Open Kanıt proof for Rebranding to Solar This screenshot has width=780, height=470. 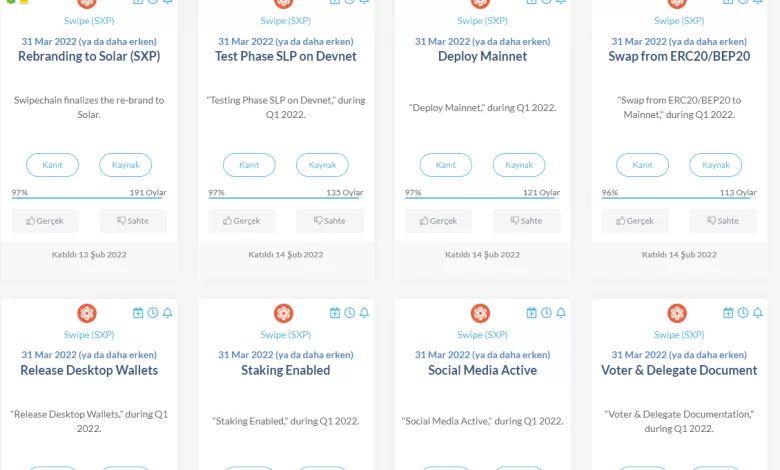pos(52,165)
